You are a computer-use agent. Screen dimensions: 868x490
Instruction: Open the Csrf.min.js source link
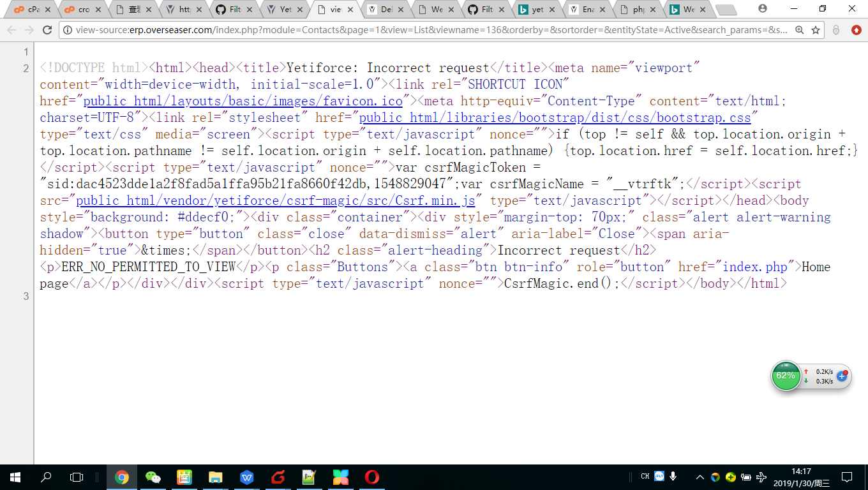[x=276, y=200]
